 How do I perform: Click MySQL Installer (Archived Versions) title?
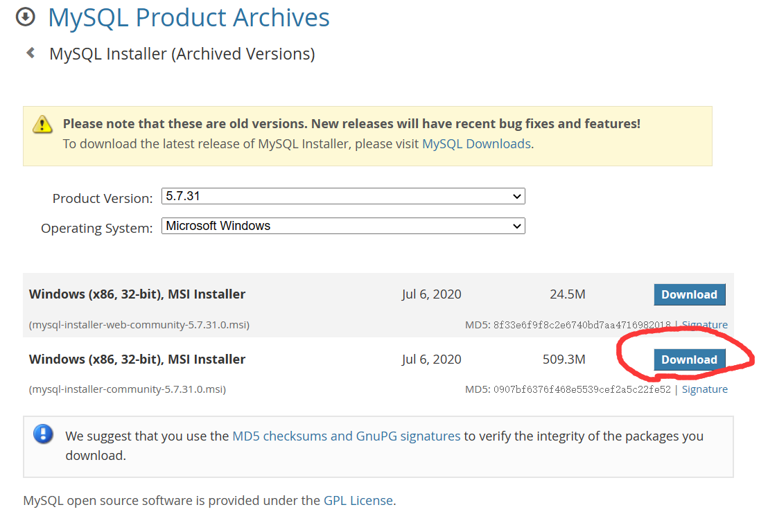click(x=182, y=53)
